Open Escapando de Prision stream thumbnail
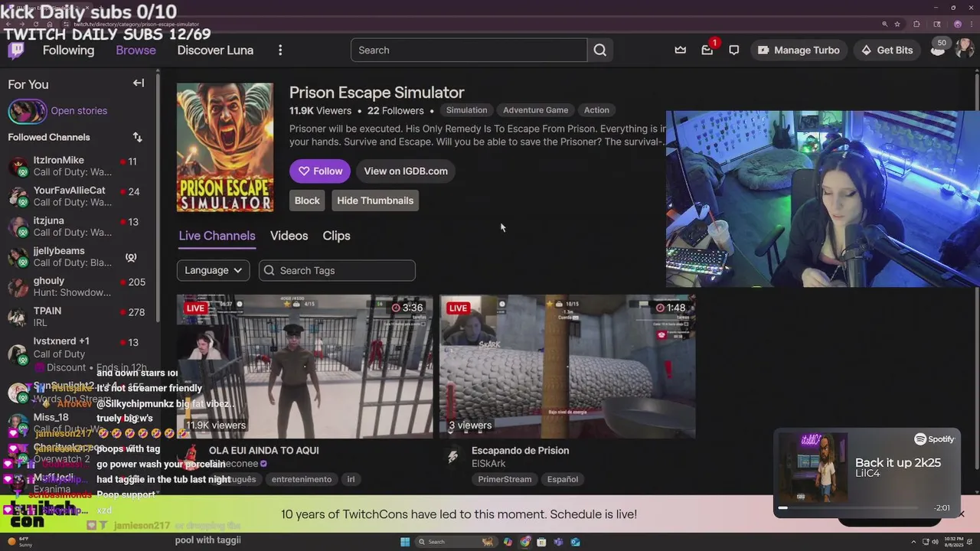 tap(567, 367)
